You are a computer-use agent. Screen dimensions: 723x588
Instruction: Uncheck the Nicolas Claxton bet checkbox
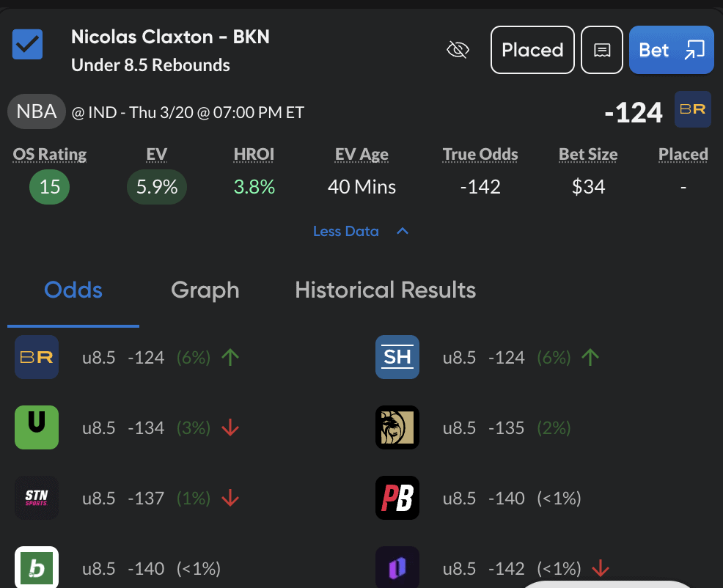(27, 44)
